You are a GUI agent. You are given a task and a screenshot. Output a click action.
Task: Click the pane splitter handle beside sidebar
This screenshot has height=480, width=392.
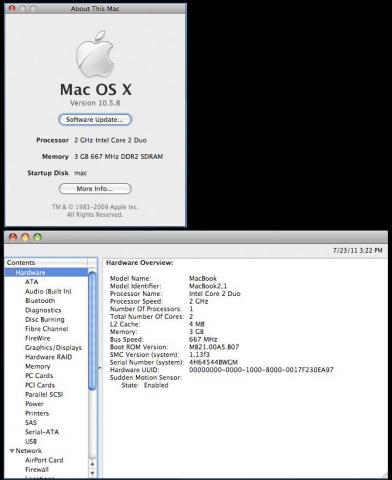coord(99,368)
